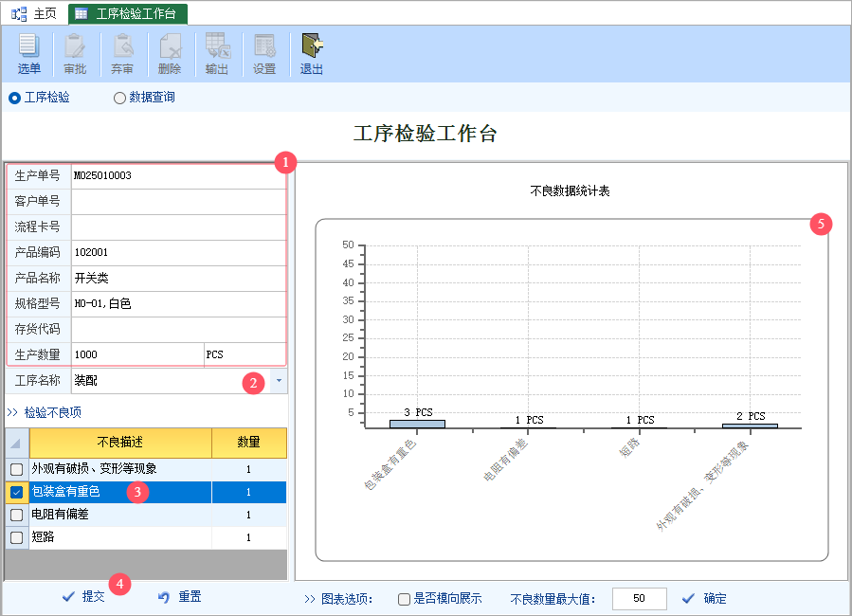Image resolution: width=852 pixels, height=616 pixels.
Task: Click the 产品名称 field 开关类
Action: tap(179, 278)
